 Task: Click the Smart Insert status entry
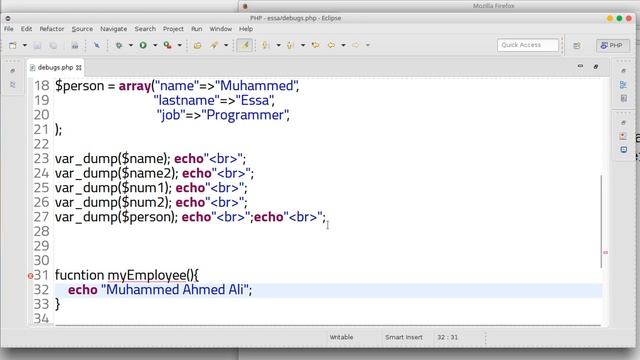[x=404, y=337]
